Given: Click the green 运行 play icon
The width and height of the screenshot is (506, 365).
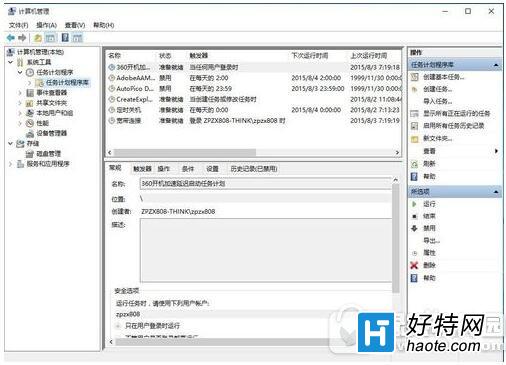Looking at the screenshot, I should pyautogui.click(x=414, y=204).
